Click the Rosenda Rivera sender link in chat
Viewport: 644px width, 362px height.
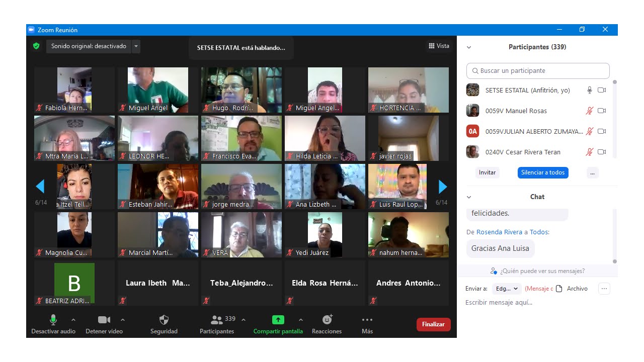click(x=500, y=232)
